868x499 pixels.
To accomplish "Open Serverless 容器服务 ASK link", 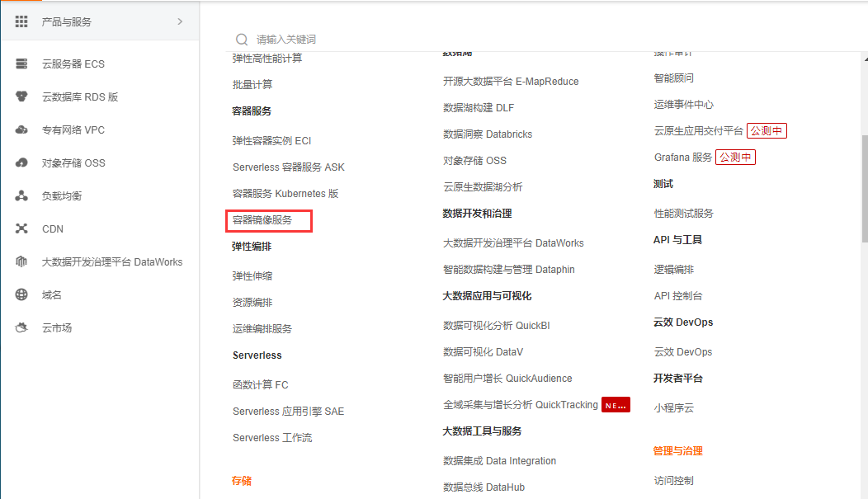I will tap(289, 167).
